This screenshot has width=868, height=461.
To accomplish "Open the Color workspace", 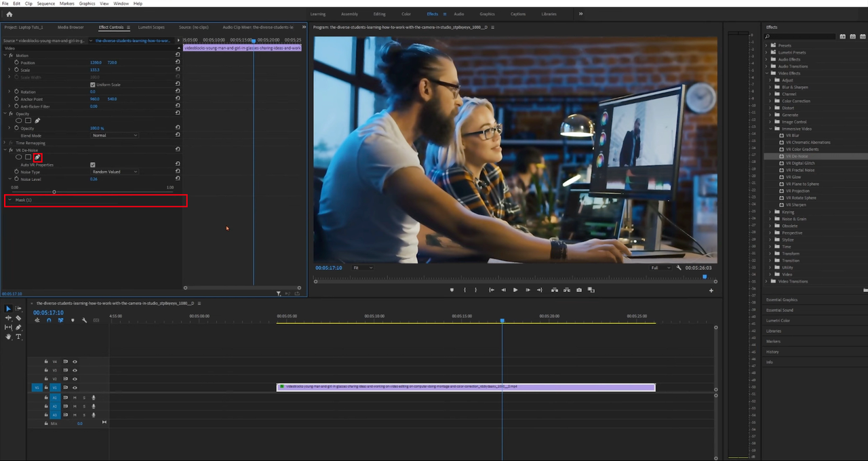I will (406, 14).
